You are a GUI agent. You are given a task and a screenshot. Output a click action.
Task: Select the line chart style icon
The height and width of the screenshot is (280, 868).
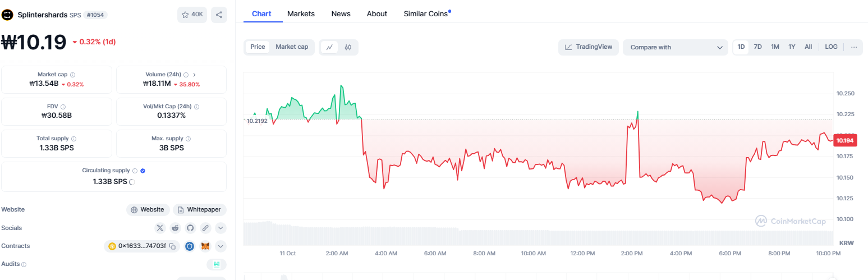pos(329,47)
